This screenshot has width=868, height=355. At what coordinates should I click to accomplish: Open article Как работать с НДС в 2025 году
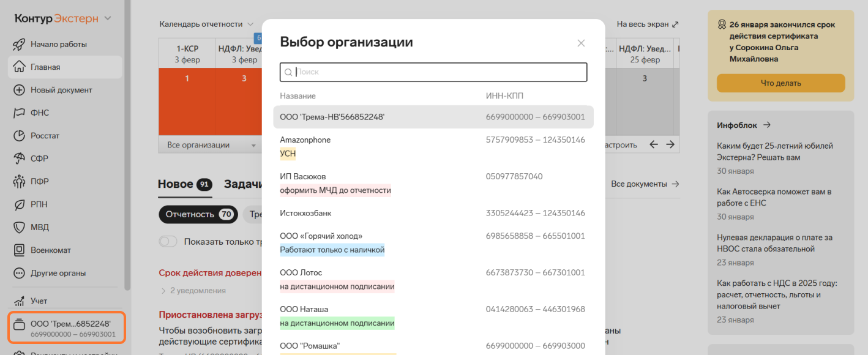pyautogui.click(x=777, y=294)
